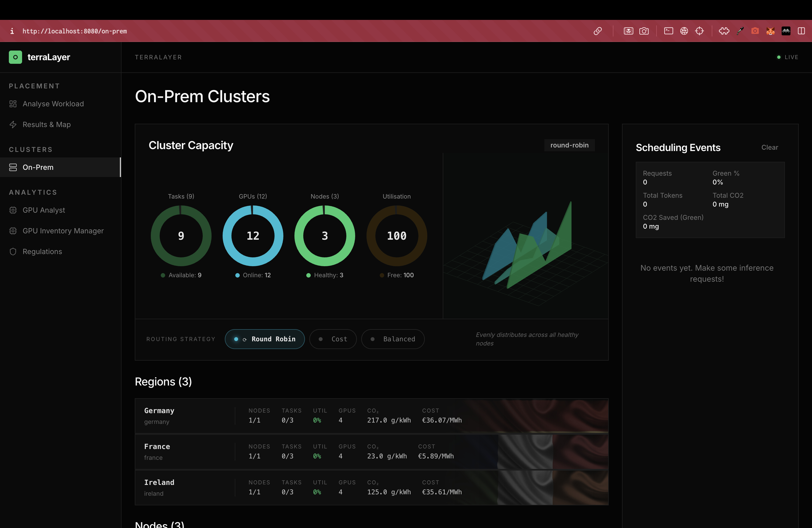
Task: Open Analyse Workload in sidebar
Action: point(53,104)
